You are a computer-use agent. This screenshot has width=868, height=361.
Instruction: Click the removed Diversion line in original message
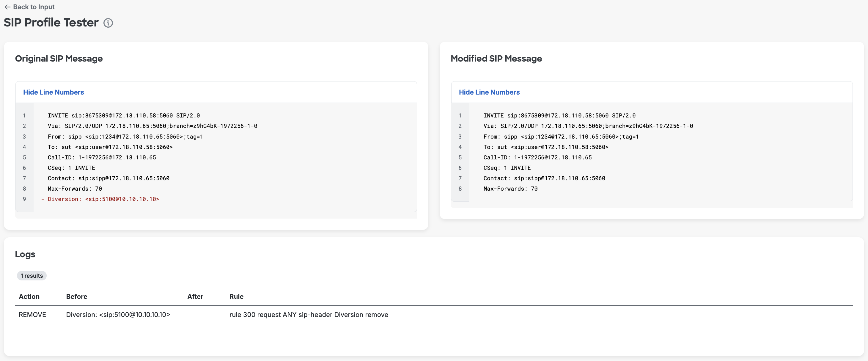(x=100, y=199)
